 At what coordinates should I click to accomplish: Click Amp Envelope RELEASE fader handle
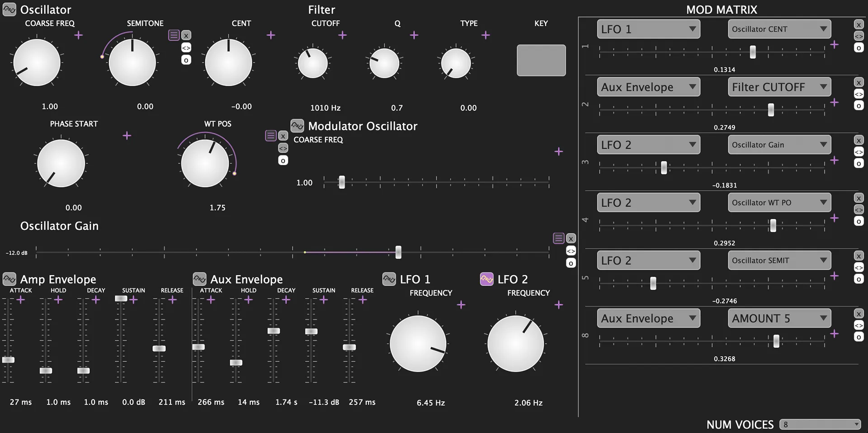[x=159, y=348]
